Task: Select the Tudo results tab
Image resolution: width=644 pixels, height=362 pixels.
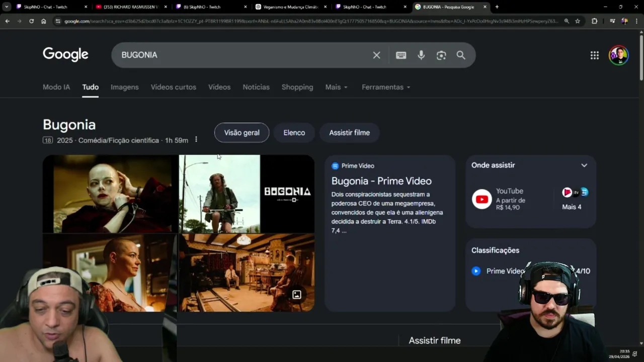Action: coord(91,87)
